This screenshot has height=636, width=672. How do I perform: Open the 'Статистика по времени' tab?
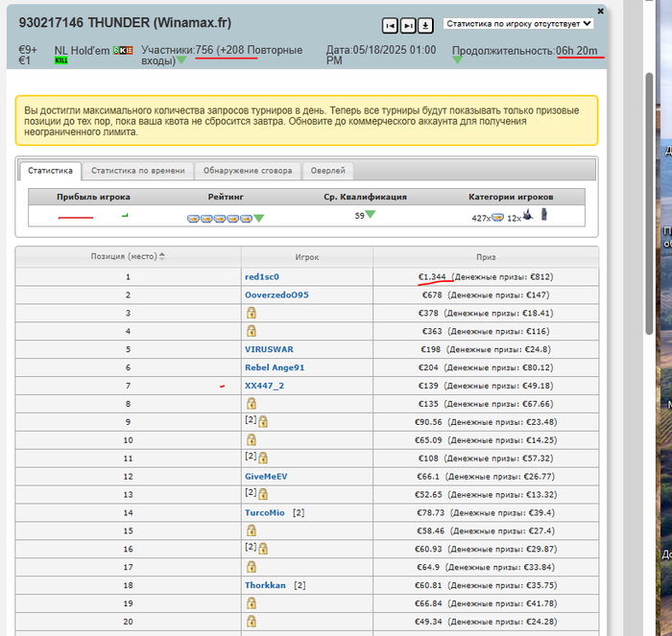coord(137,171)
